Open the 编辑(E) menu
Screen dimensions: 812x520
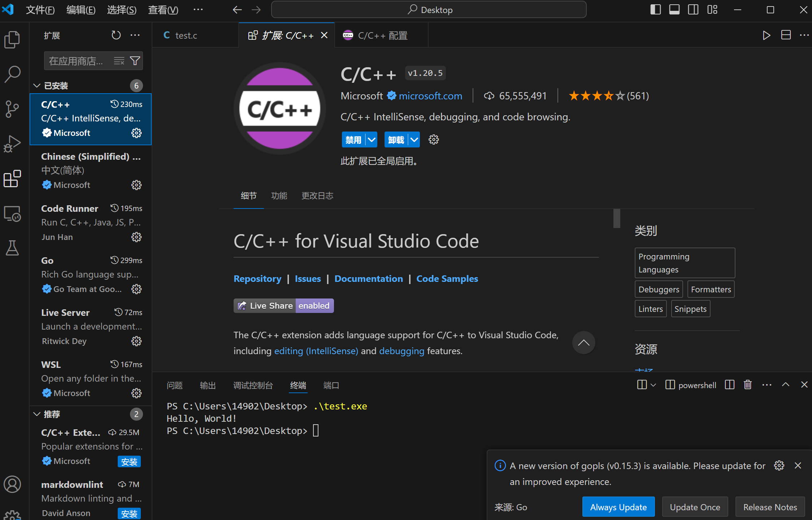tap(81, 10)
